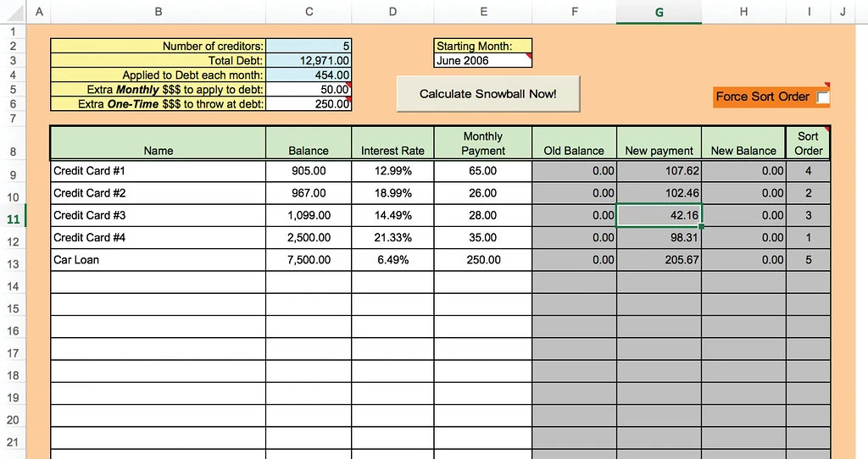Select the Applied to Debt value 454.00
Image resolution: width=868 pixels, height=459 pixels.
tap(309, 75)
